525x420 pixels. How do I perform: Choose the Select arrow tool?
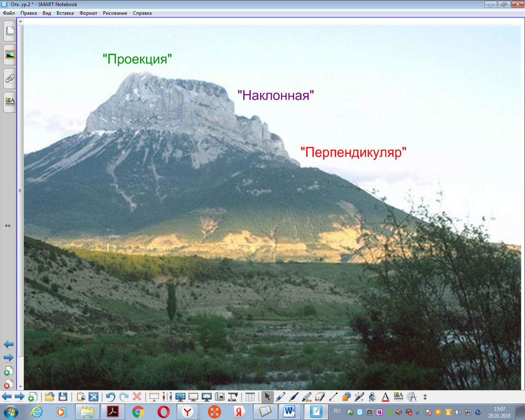[x=267, y=397]
